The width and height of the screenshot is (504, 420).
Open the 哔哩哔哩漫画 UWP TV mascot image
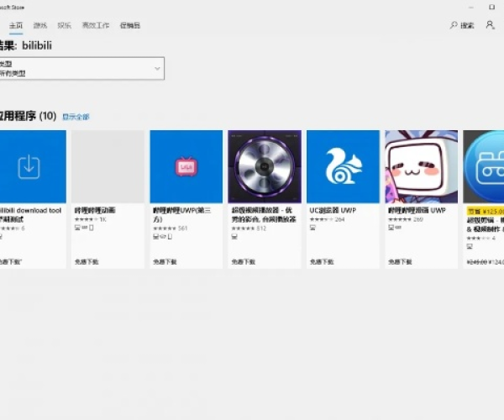click(422, 166)
